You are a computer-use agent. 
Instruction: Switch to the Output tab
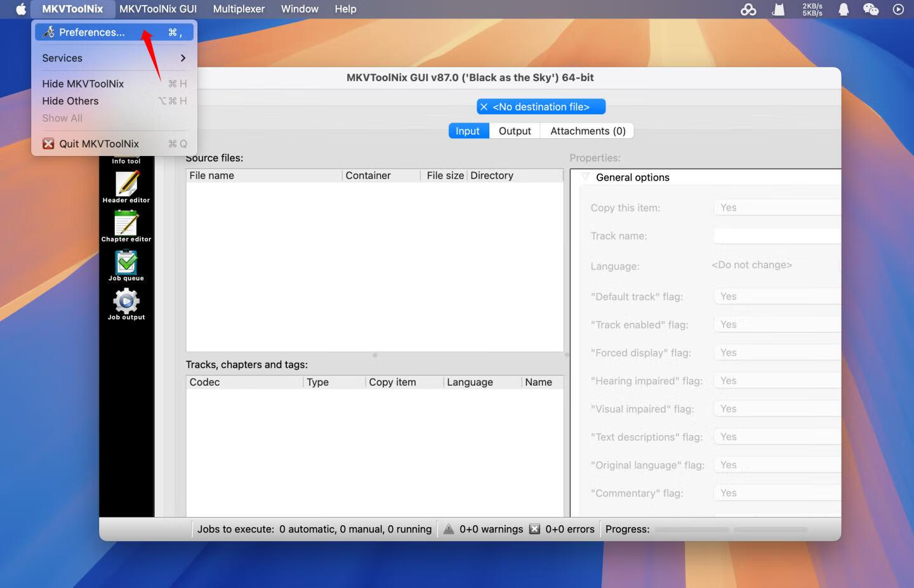click(515, 131)
